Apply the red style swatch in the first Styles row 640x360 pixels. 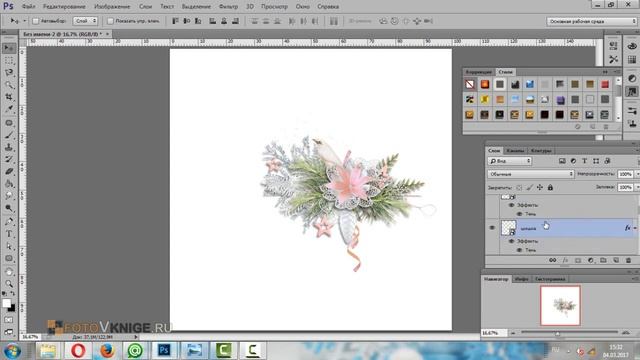604,84
